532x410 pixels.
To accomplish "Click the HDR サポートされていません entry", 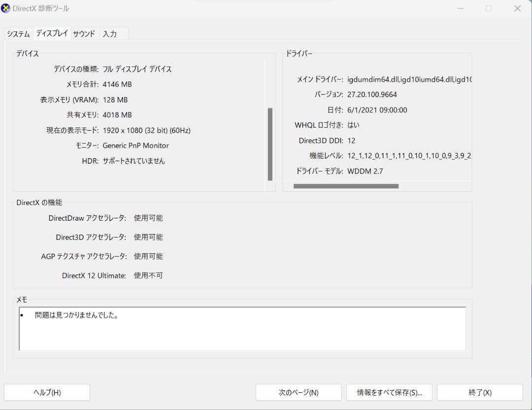I will pos(134,161).
